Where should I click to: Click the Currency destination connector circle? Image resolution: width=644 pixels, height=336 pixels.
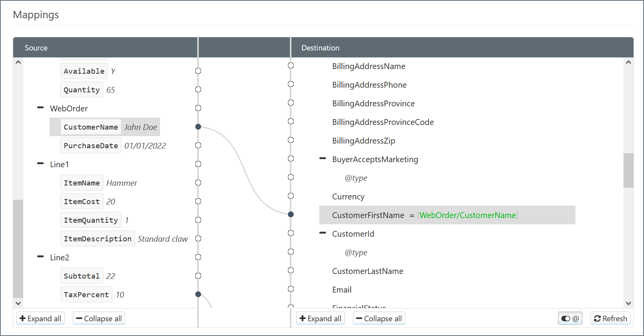pos(291,196)
